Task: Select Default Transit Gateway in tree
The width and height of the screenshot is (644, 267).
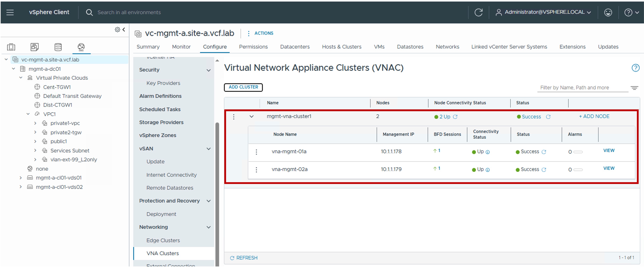Action: pos(72,96)
